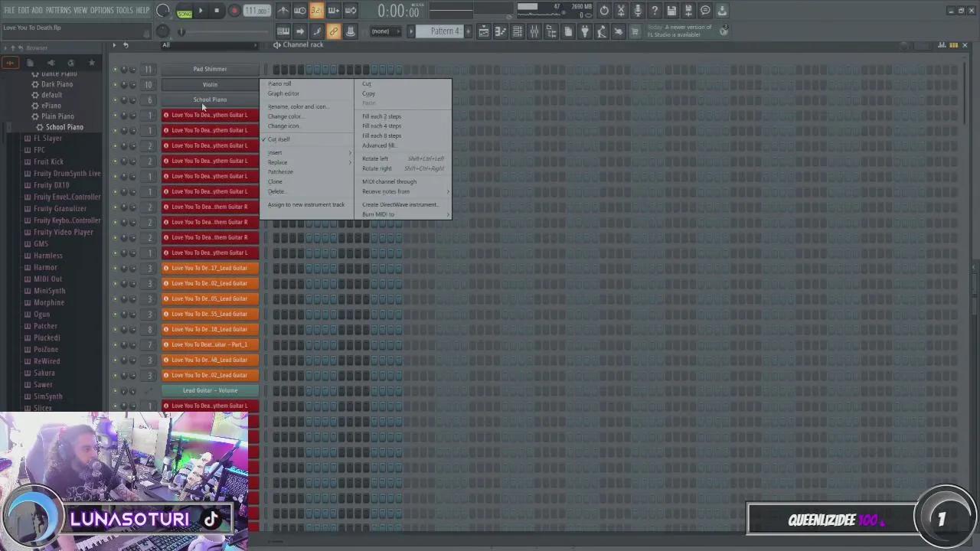Expand the Replace submenu
This screenshot has width=980, height=551.
(306, 162)
